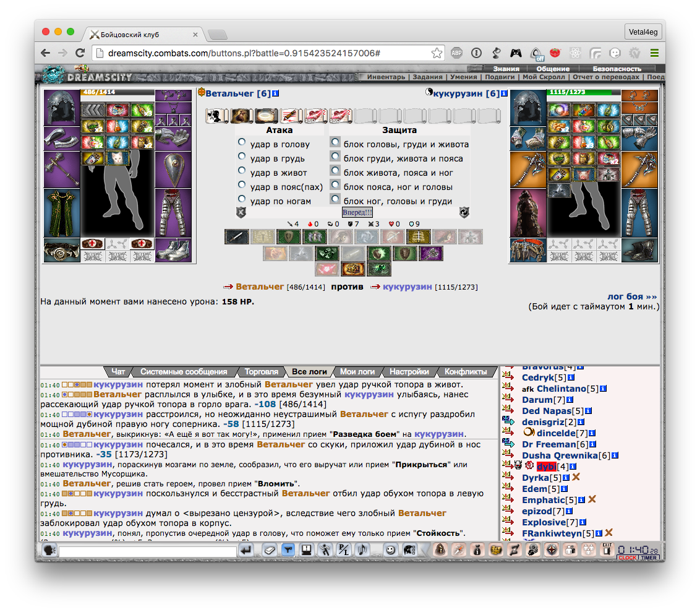Go to Инвентарь
Image resolution: width=700 pixels, height=612 pixels.
click(386, 77)
